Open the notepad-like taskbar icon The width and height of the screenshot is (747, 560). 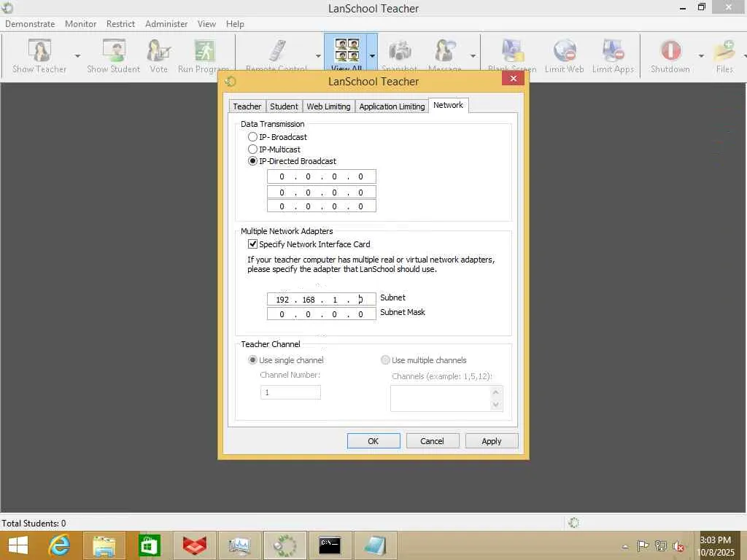pyautogui.click(x=375, y=545)
